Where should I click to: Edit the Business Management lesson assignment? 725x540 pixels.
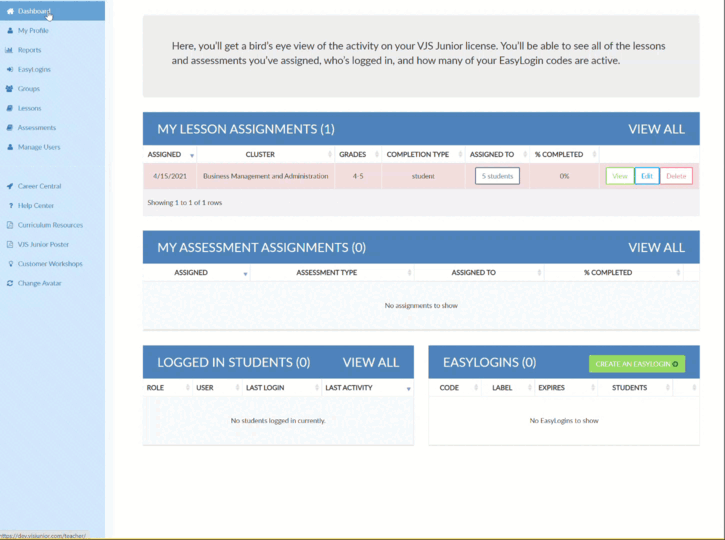pos(646,176)
